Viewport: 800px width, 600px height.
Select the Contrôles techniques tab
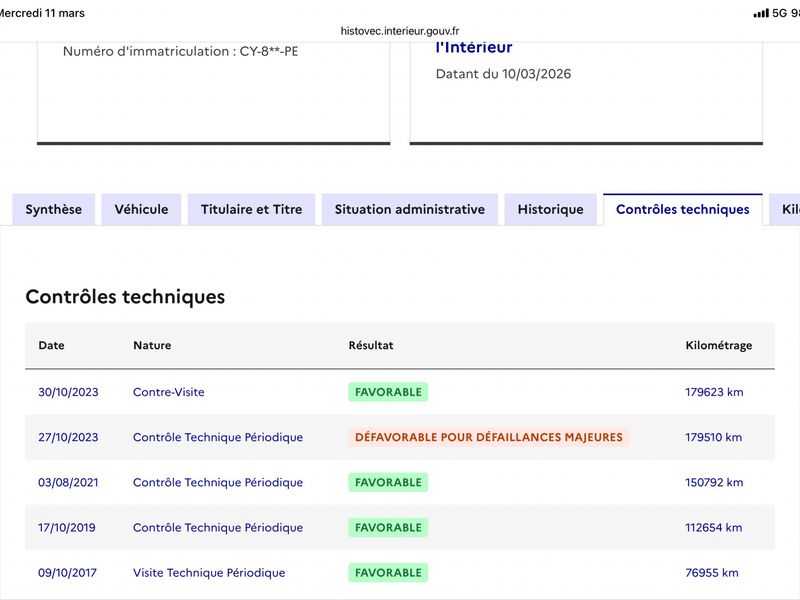click(683, 209)
